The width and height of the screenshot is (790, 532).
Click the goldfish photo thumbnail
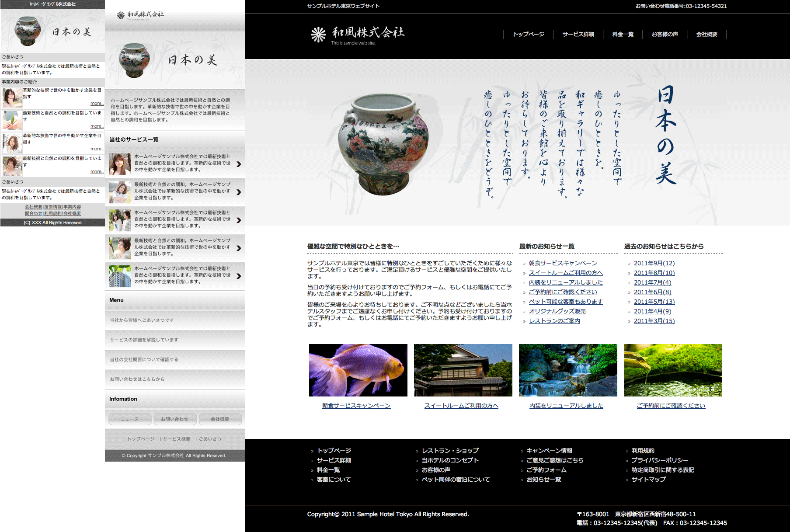point(358,370)
